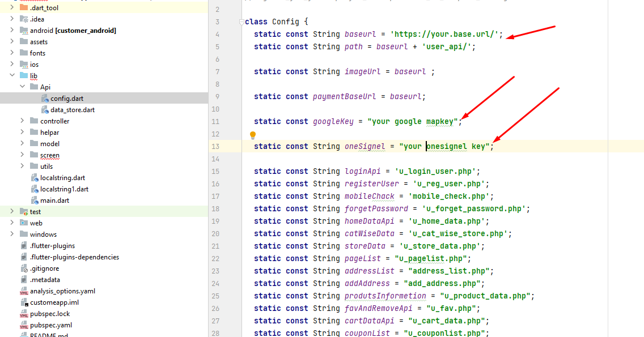The image size is (644, 337).
Task: Collapse the Api folder
Action: pos(22,87)
